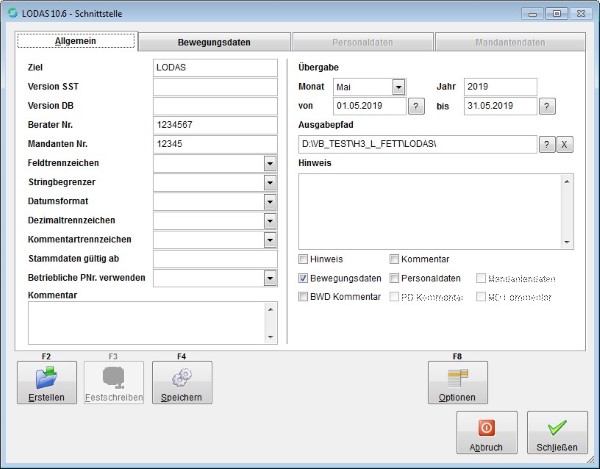Screen dimensions: 600x469
Task: Clear Ausgabepfad with the X button
Action: [564, 144]
